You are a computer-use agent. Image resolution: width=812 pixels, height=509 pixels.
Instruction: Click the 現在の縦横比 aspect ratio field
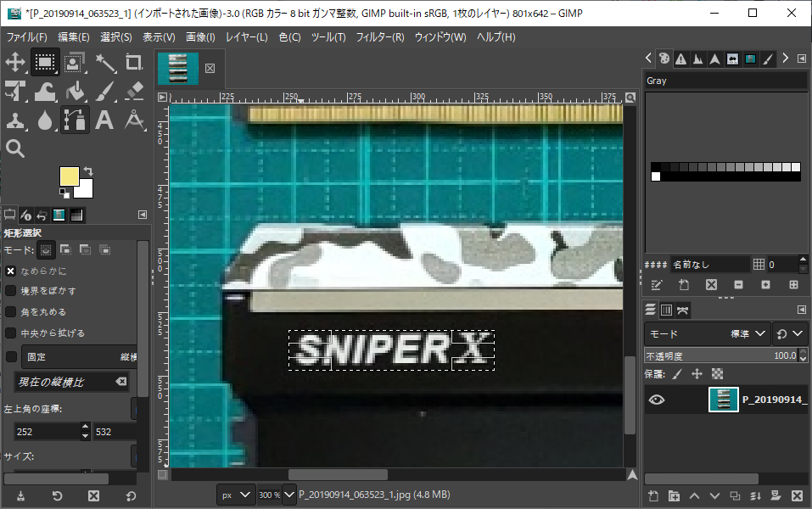point(71,382)
